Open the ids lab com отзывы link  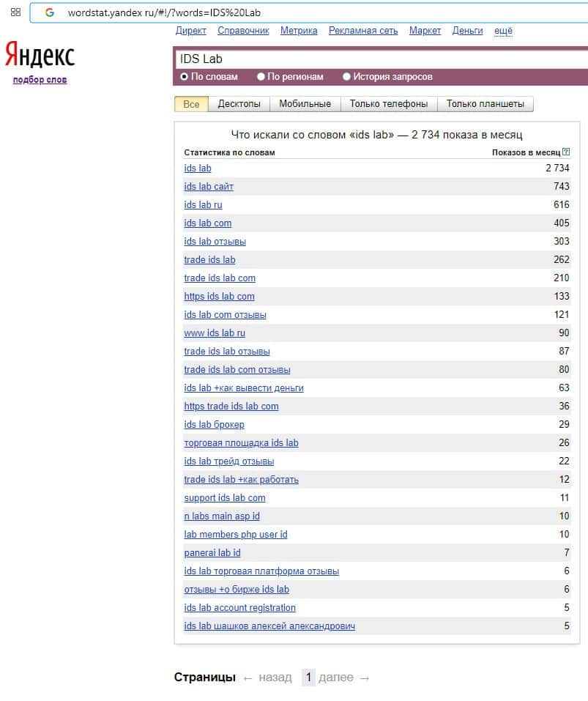coord(226,315)
